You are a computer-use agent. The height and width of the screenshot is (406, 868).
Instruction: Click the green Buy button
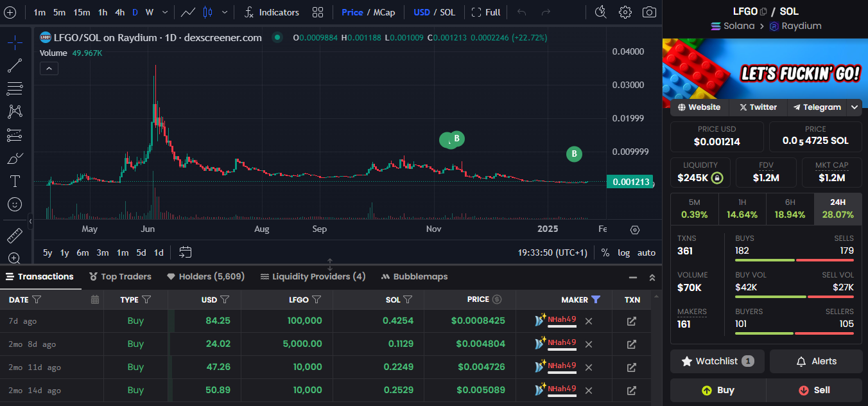coord(718,390)
